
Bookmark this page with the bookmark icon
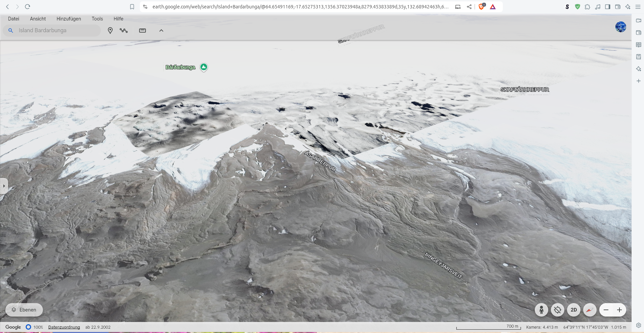pos(132,7)
